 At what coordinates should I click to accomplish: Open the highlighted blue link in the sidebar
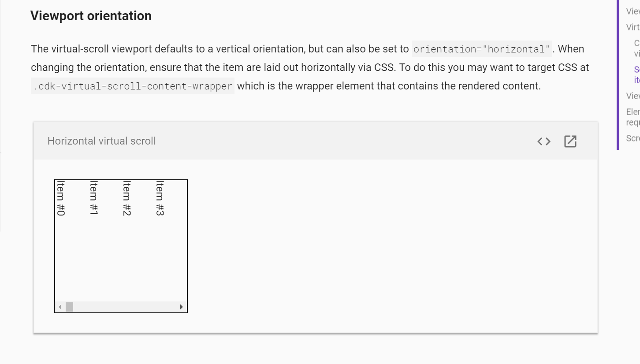point(635,74)
